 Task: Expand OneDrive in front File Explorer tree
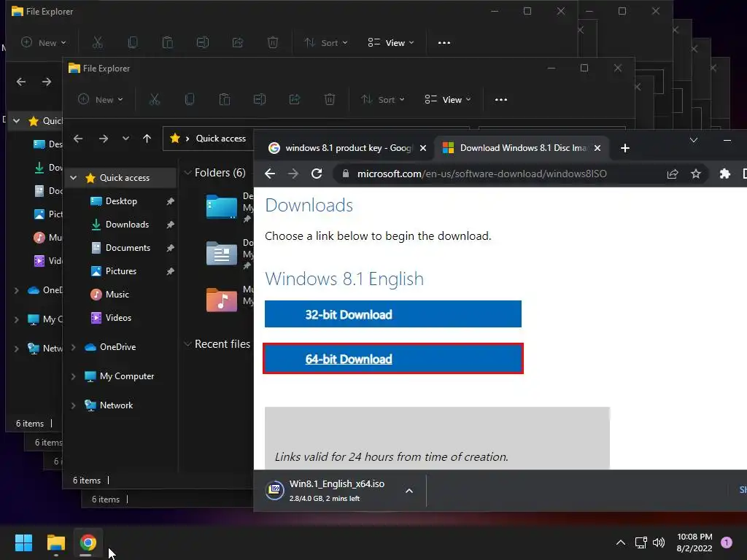pyautogui.click(x=74, y=347)
